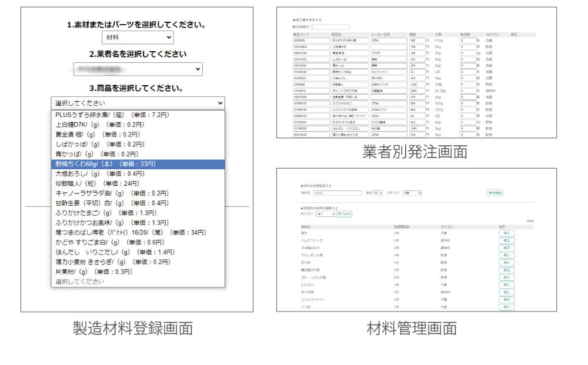Select しばかっぱ in the product list
The image size is (588, 365).
[x=138, y=144]
